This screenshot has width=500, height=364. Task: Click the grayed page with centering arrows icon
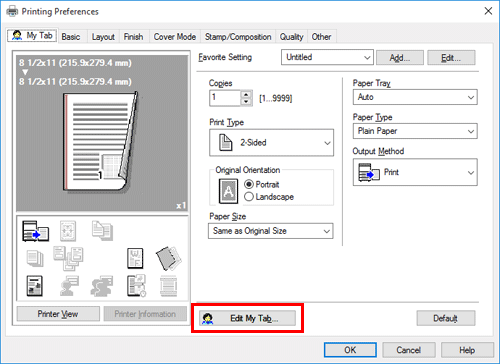(x=68, y=231)
